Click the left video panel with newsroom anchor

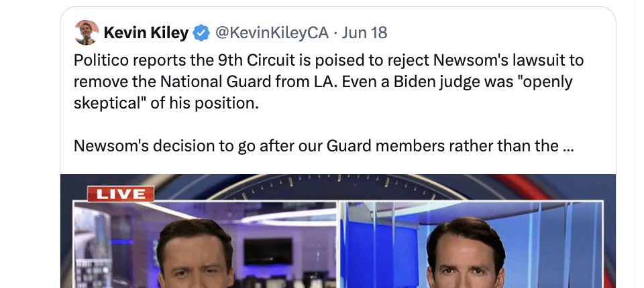(x=205, y=244)
